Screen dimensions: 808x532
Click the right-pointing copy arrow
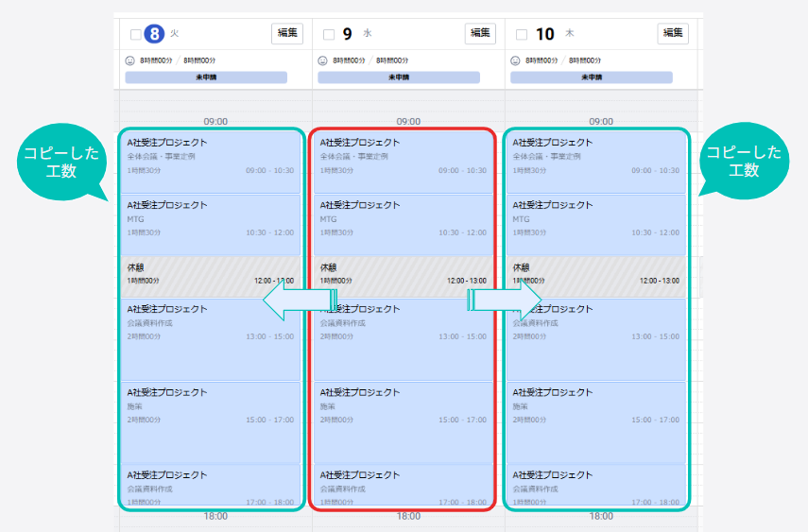[x=504, y=300]
